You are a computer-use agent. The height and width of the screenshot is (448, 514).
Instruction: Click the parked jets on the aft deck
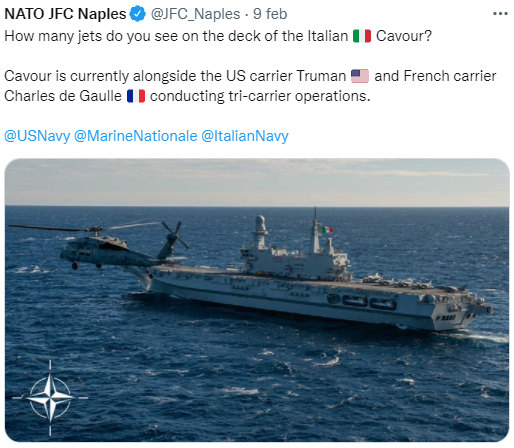pos(397,281)
